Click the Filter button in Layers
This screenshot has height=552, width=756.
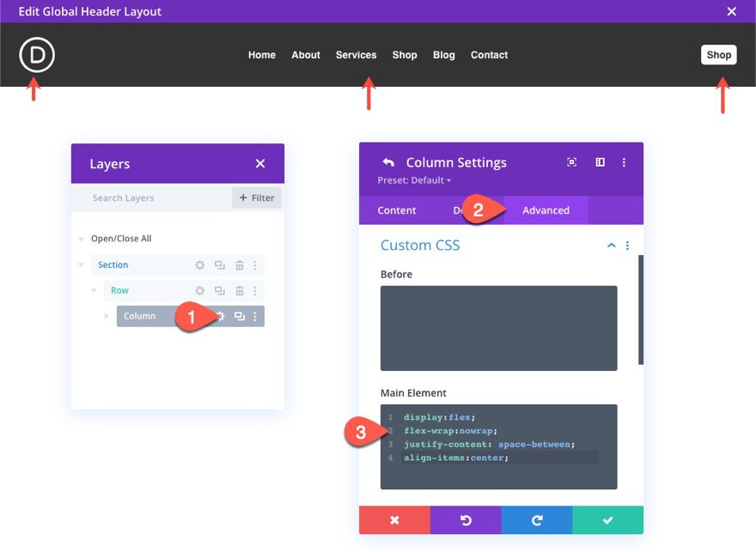click(x=257, y=198)
